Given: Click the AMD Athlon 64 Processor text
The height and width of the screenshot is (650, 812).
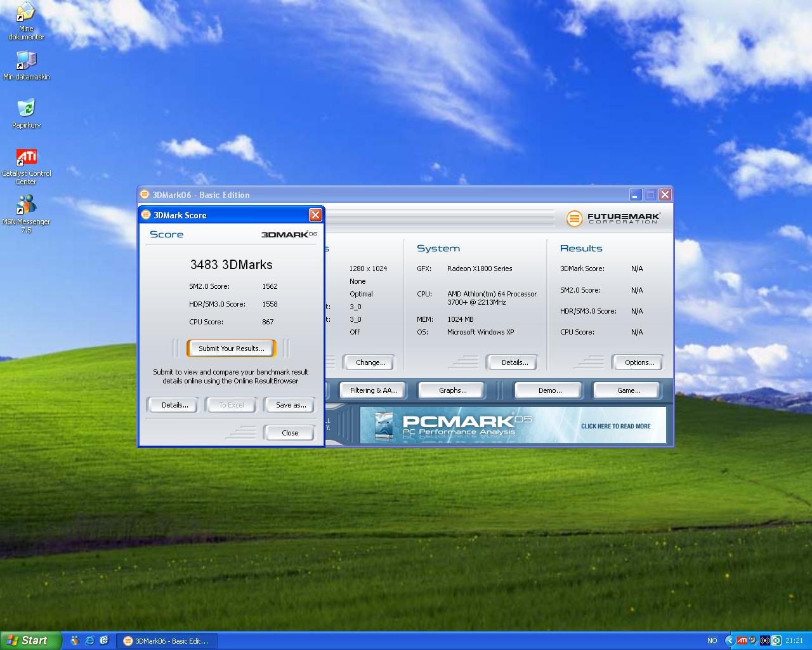Looking at the screenshot, I should 492,298.
